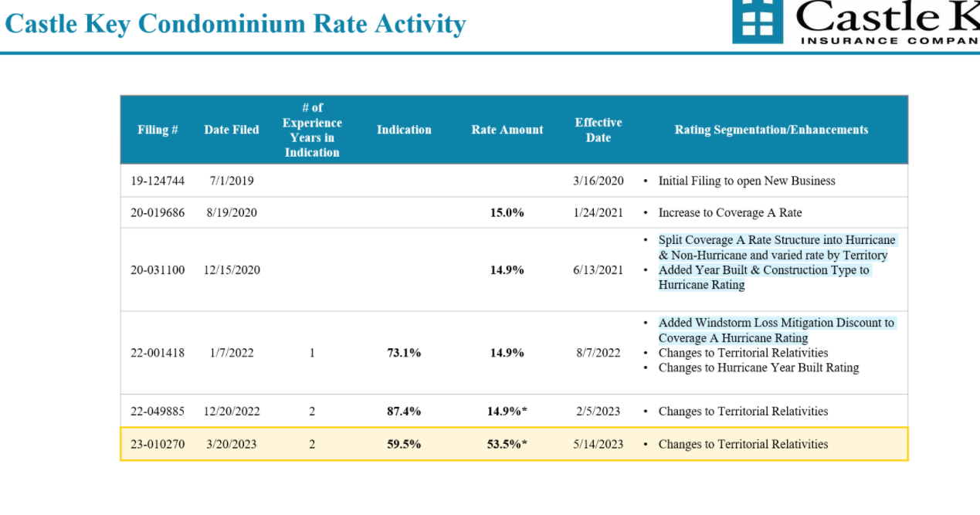Click highlighted Added Windstorm Loss Mitigation Discount text
Viewport: 980px width, 515px height.
pos(775,323)
